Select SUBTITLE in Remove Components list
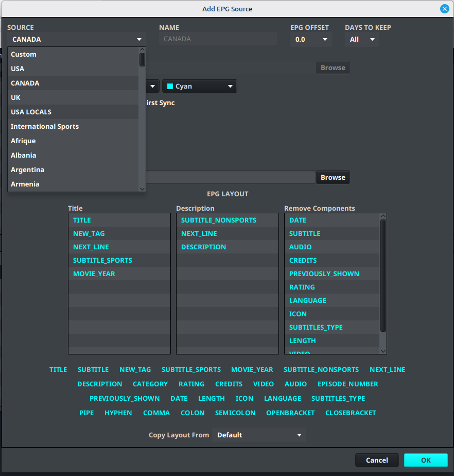 332,233
